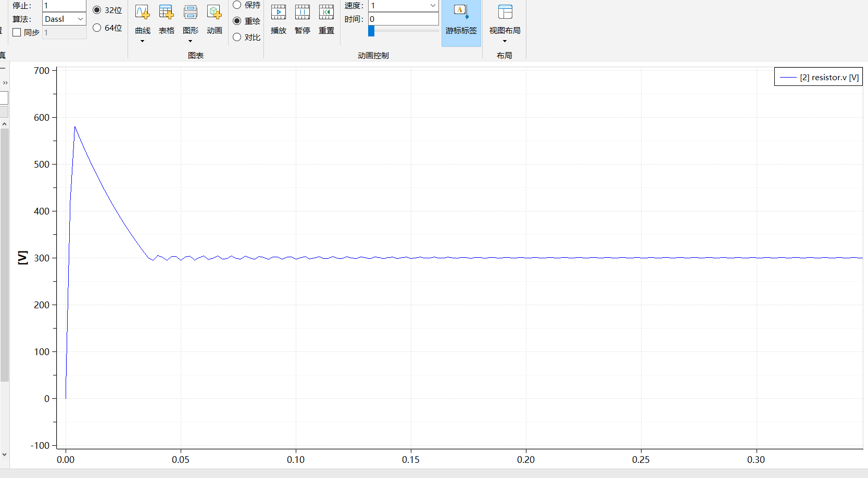Click the 动画控制 group label
This screenshot has height=478, width=868.
coord(373,55)
